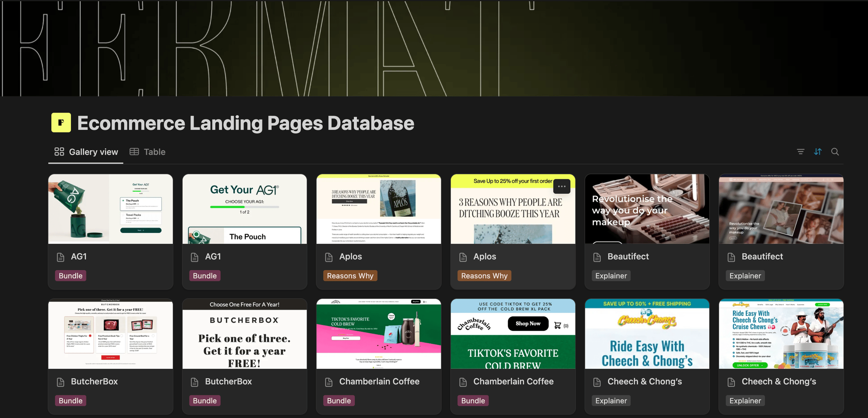This screenshot has height=418, width=868.
Task: Click the Ecommerce Landing Pages Database title
Action: 246,123
